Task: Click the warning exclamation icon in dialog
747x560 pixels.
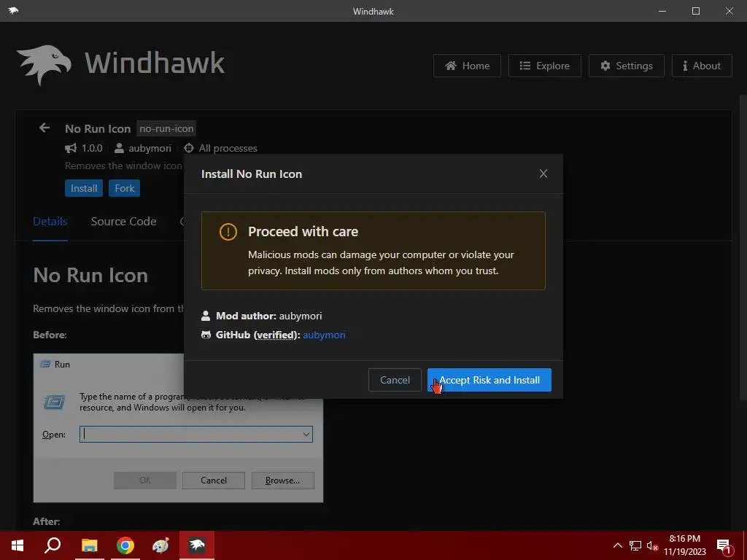Action: [x=228, y=232]
